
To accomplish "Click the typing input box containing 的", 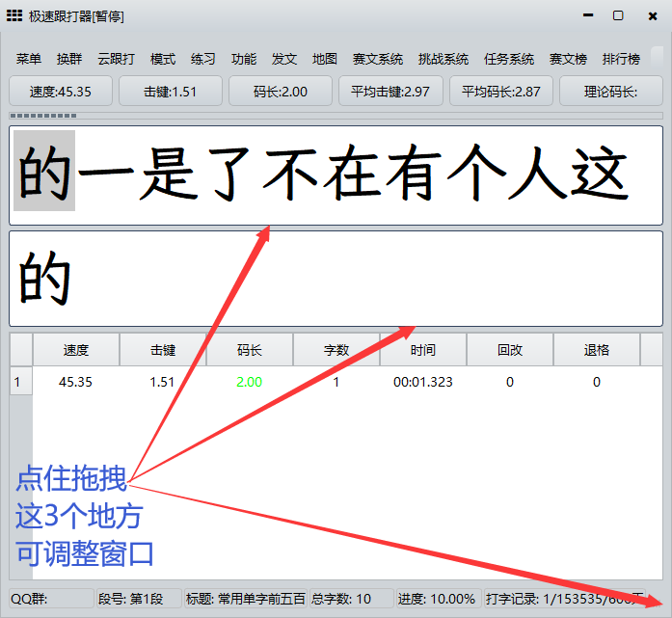I will (x=336, y=279).
